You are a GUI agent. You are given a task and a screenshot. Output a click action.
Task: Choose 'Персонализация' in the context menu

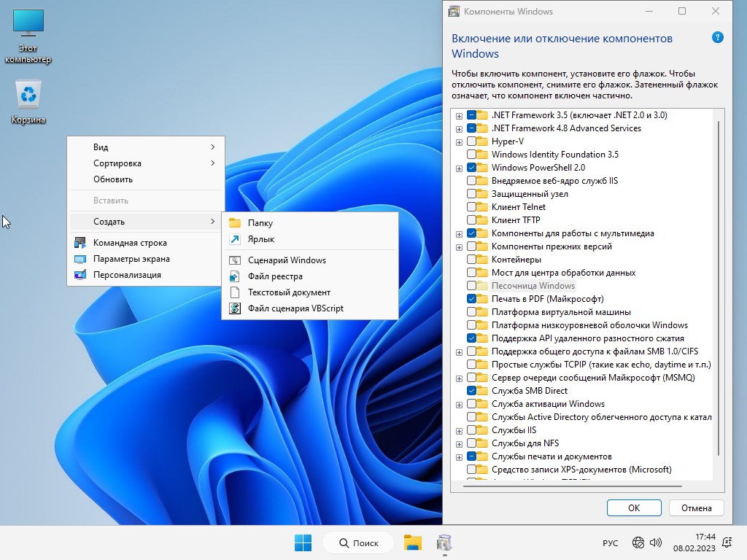(x=146, y=275)
